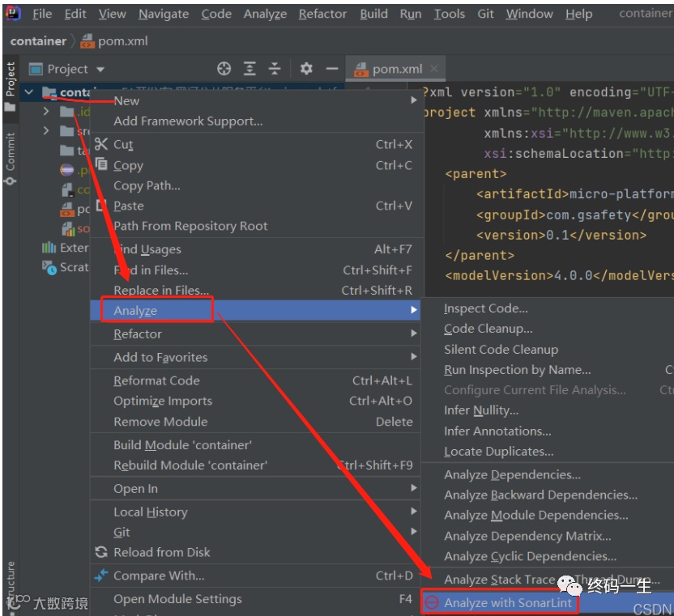This screenshot has height=616, width=674.
Task: Open the Window menu
Action: coord(529,14)
